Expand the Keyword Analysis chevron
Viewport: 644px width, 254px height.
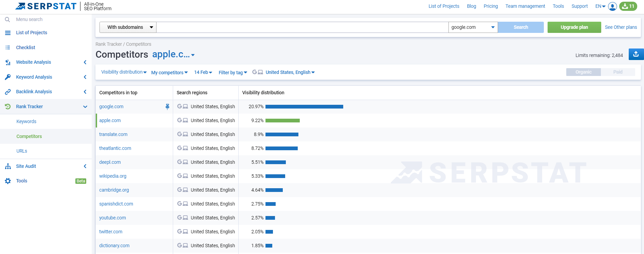click(85, 77)
